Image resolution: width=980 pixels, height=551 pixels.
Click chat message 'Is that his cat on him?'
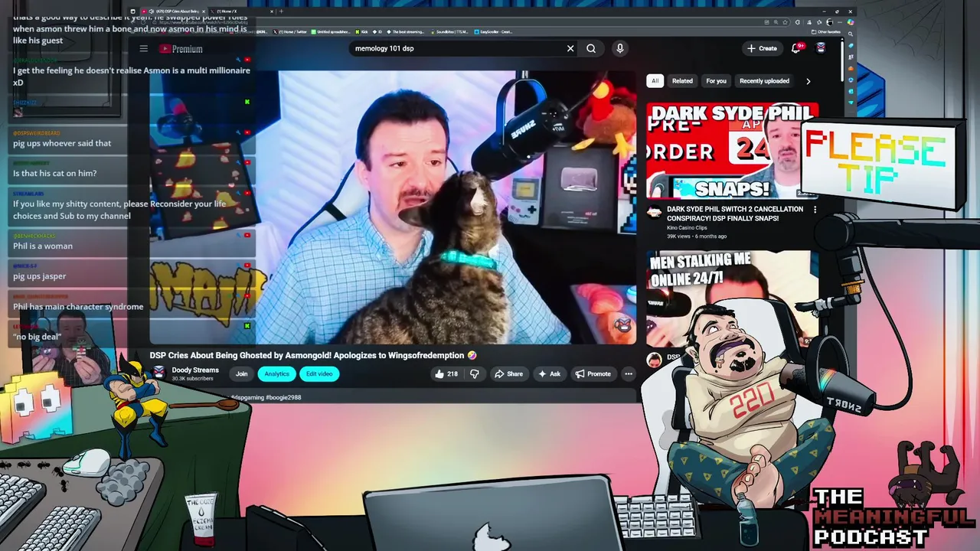55,174
